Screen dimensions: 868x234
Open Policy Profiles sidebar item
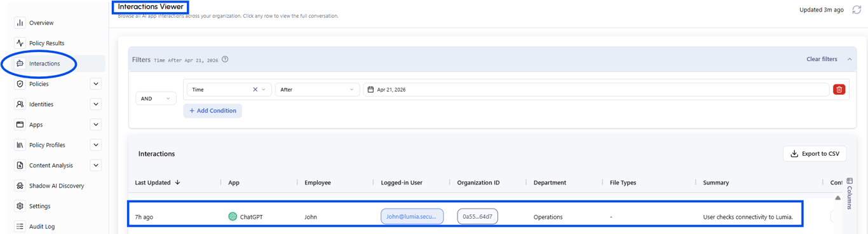(x=47, y=145)
